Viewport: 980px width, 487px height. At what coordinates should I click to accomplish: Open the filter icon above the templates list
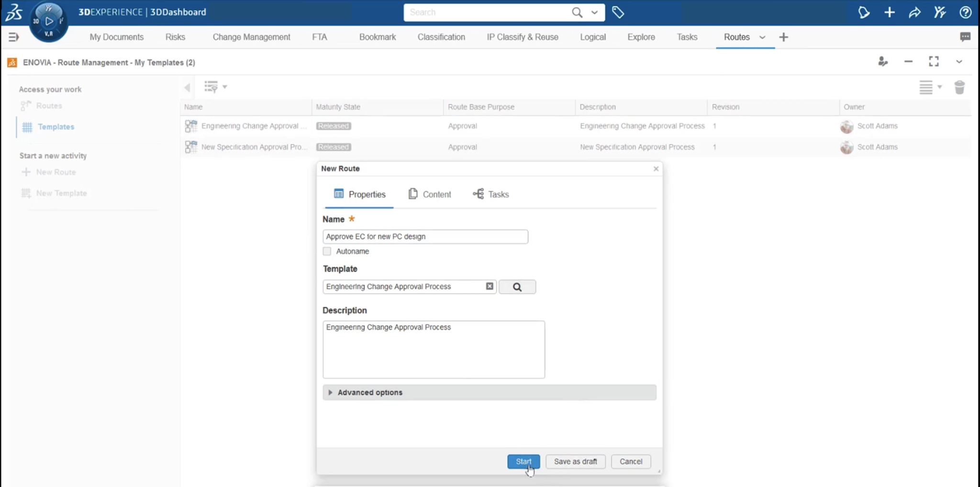click(212, 87)
